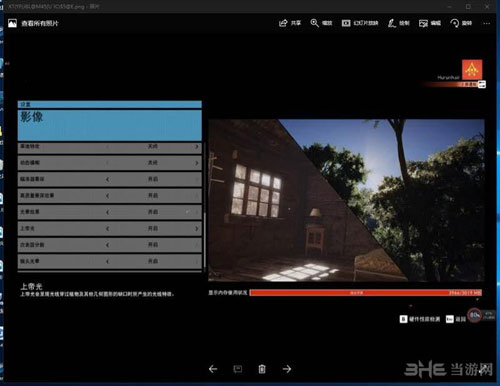Image resolution: width=500 pixels, height=386 pixels.
Task: Toggle the 上帝光 setting row
Action: (110, 228)
